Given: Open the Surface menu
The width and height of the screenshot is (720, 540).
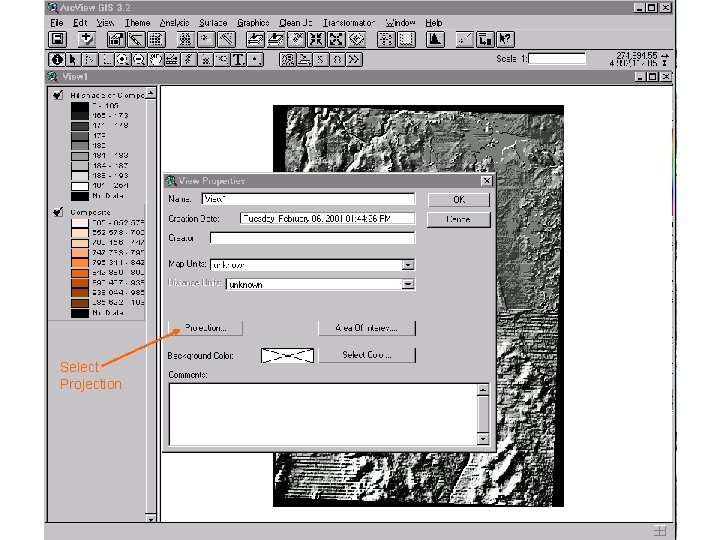Looking at the screenshot, I should (x=213, y=22).
